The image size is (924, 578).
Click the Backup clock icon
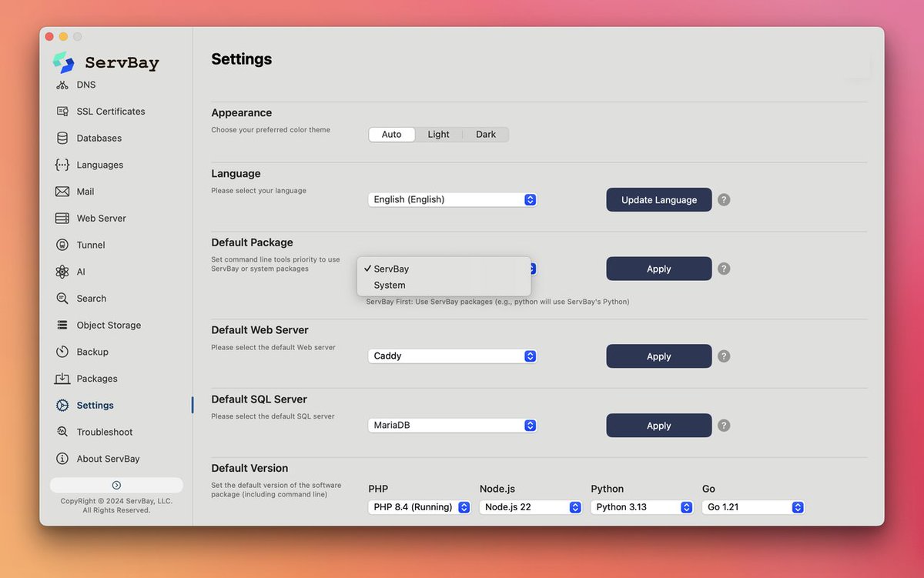tap(62, 352)
